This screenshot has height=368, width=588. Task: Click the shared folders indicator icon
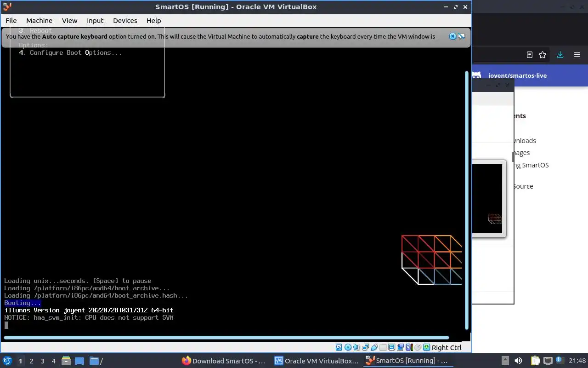tap(383, 347)
